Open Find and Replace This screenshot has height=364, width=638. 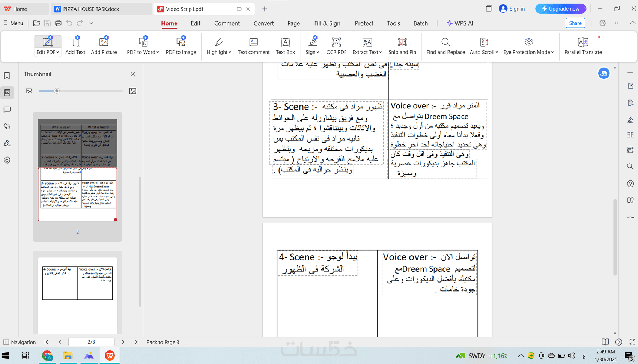click(445, 46)
